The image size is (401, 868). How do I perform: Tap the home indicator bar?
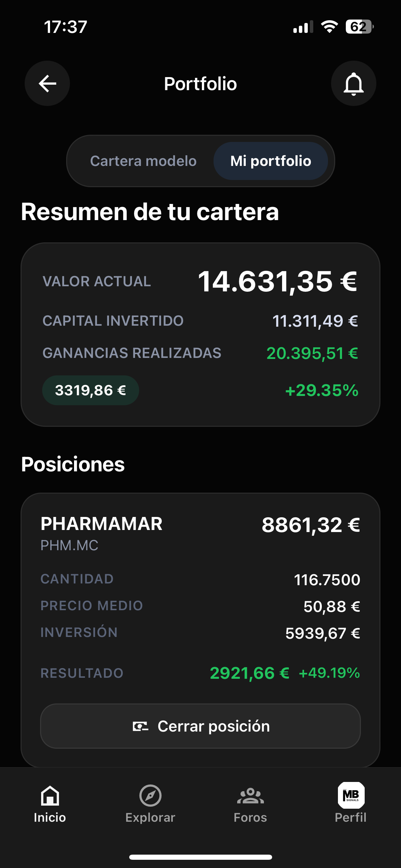[200, 857]
